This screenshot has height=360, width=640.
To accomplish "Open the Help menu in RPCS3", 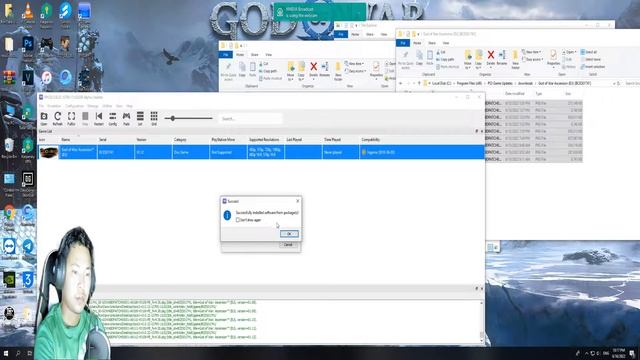I will click(129, 106).
